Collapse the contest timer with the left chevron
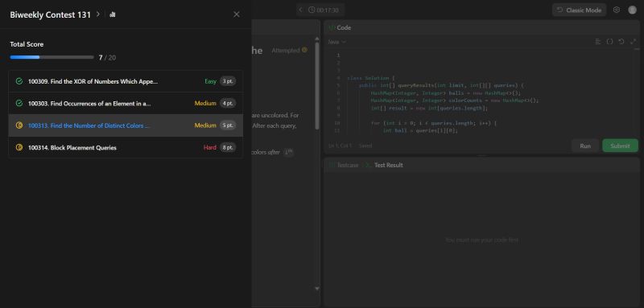This screenshot has width=644, height=308. tap(300, 10)
